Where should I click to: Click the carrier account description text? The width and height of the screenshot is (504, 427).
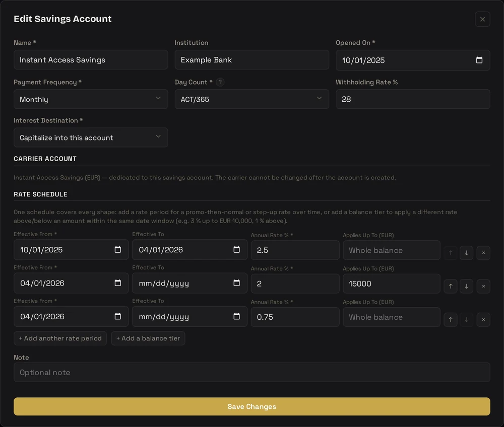205,178
